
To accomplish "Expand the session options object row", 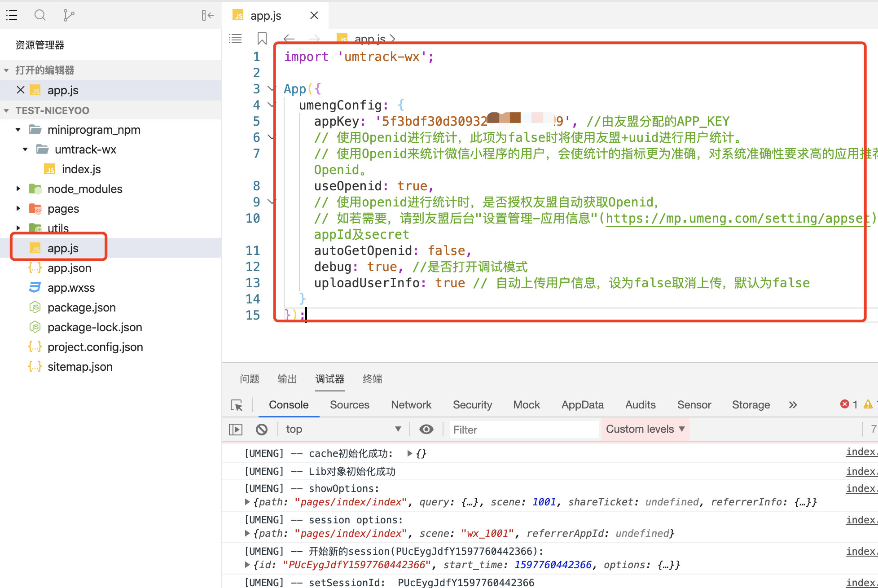I will click(x=247, y=533).
